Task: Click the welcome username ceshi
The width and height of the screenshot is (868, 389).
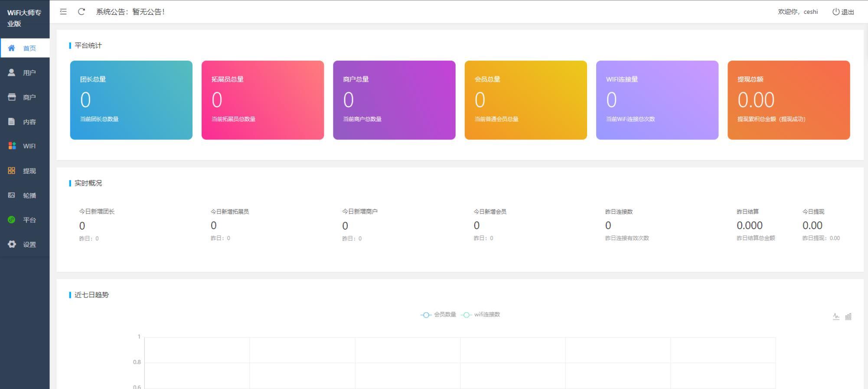Action: click(x=810, y=12)
